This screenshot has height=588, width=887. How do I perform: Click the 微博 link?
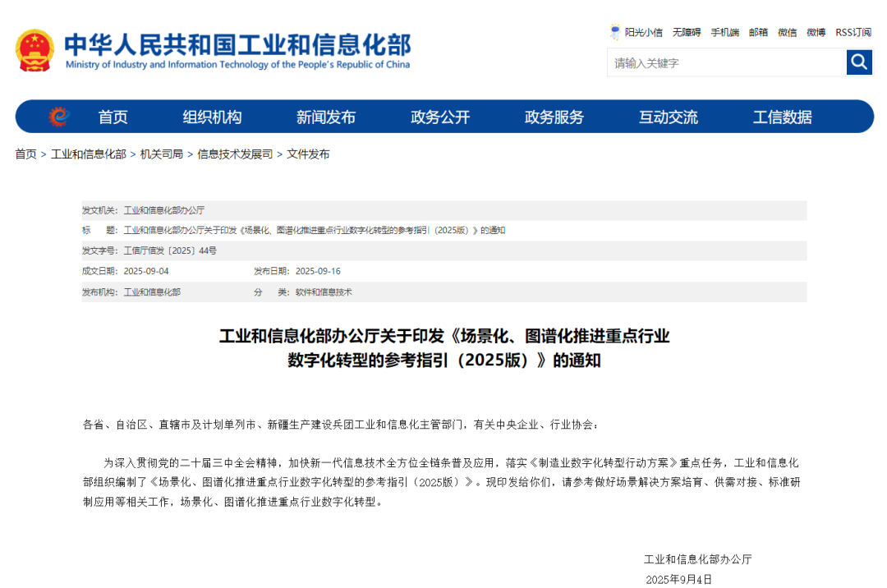pyautogui.click(x=816, y=32)
